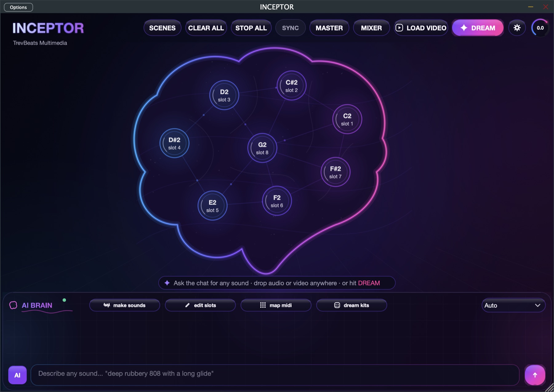Send the prompt with the arrow button
The image size is (554, 392).
(535, 375)
